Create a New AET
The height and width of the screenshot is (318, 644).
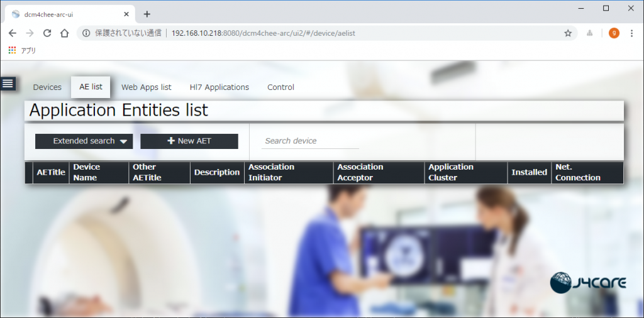pos(189,141)
